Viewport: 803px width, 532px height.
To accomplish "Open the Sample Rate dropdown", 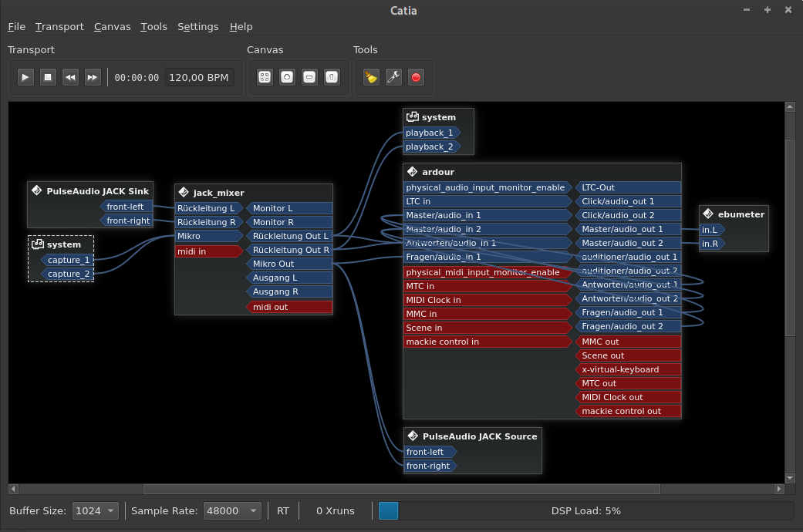I will 232,510.
